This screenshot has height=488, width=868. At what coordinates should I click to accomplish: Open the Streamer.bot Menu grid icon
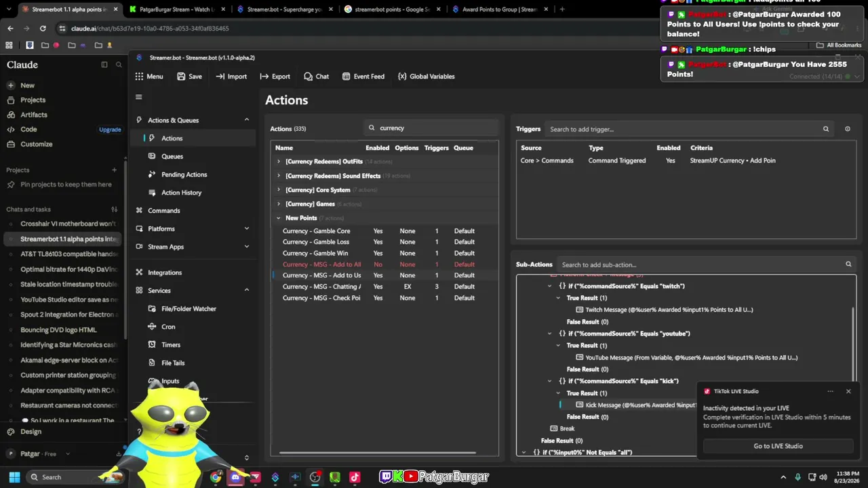pos(139,77)
